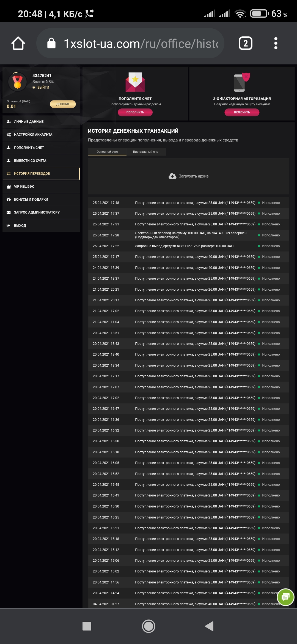
Task: Open the green live chat bubble
Action: [x=285, y=597]
